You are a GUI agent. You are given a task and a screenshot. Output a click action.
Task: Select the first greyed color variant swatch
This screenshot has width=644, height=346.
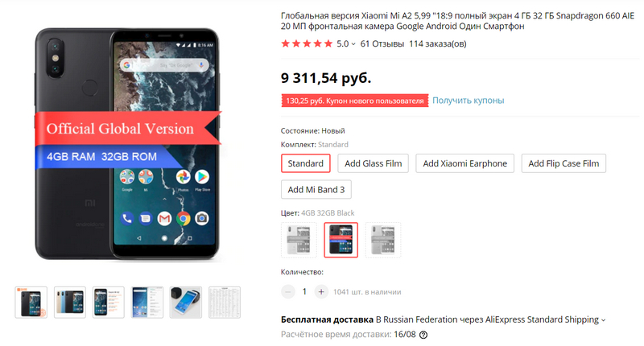[x=299, y=240]
